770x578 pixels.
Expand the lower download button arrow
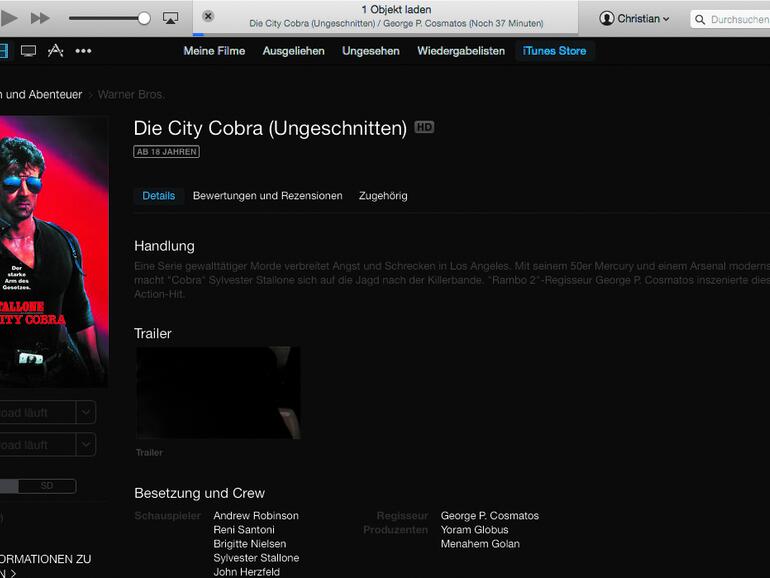[86, 444]
